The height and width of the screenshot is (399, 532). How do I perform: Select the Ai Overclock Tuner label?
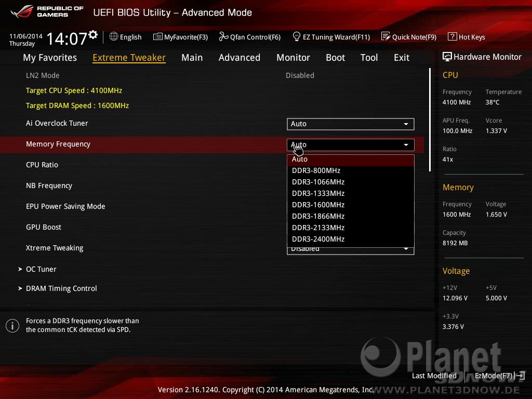point(57,124)
